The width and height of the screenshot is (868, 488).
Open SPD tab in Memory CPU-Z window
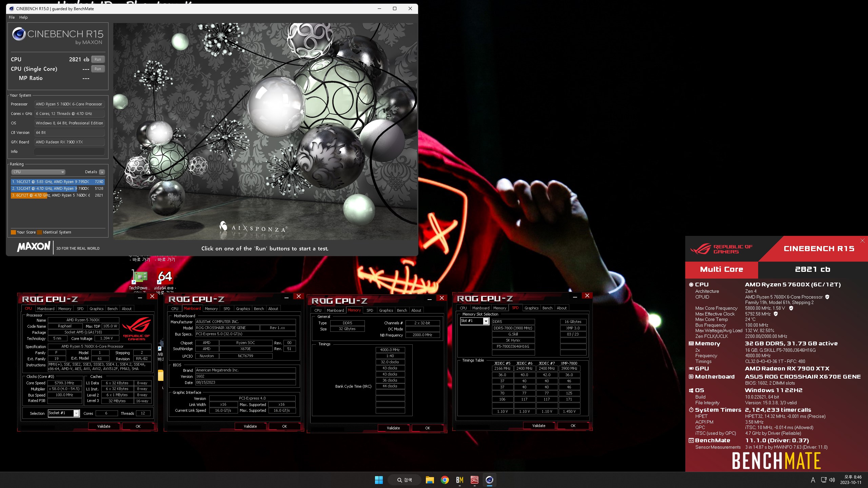(370, 310)
